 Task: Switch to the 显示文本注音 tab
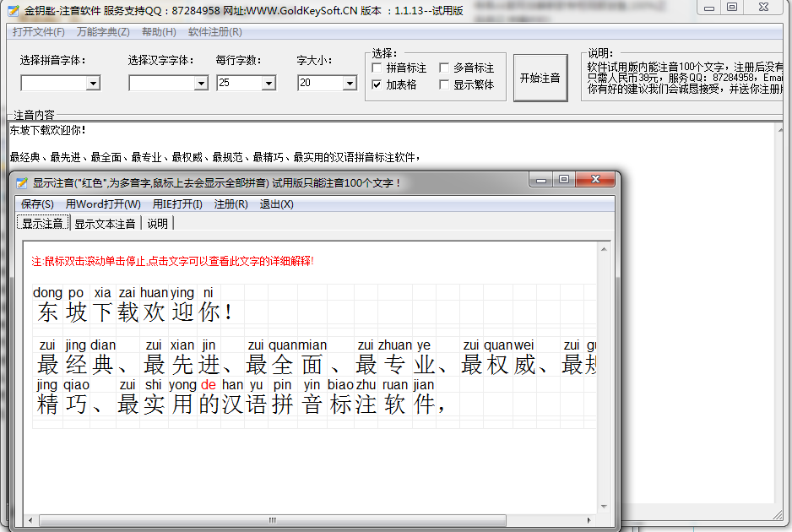[105, 222]
